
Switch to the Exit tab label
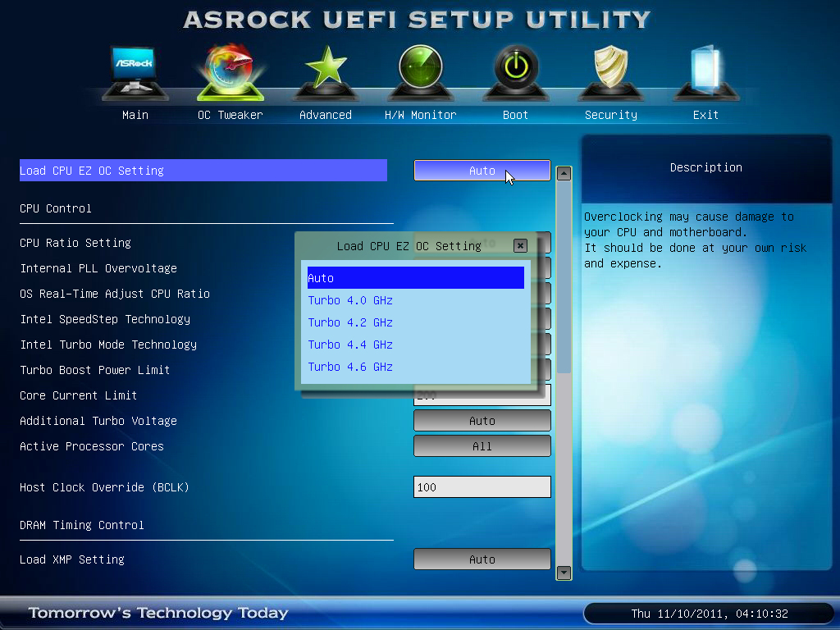[x=705, y=115]
